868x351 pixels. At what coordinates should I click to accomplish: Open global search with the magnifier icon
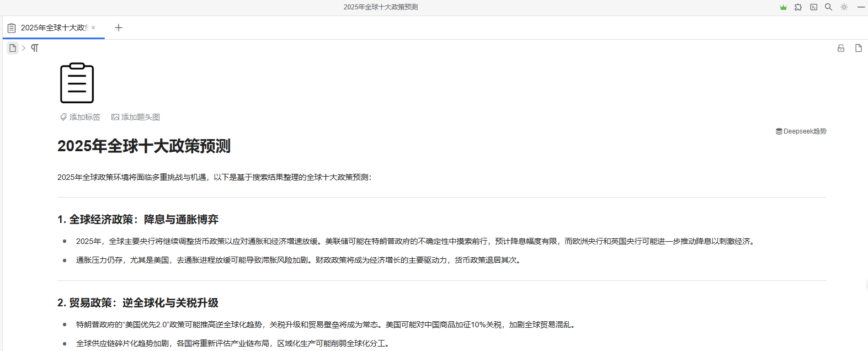pyautogui.click(x=828, y=7)
